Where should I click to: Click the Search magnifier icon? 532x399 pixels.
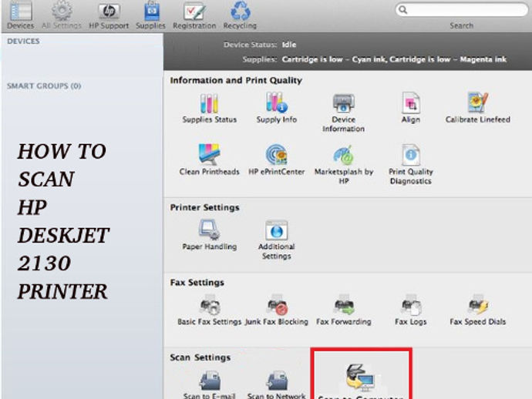[x=402, y=10]
